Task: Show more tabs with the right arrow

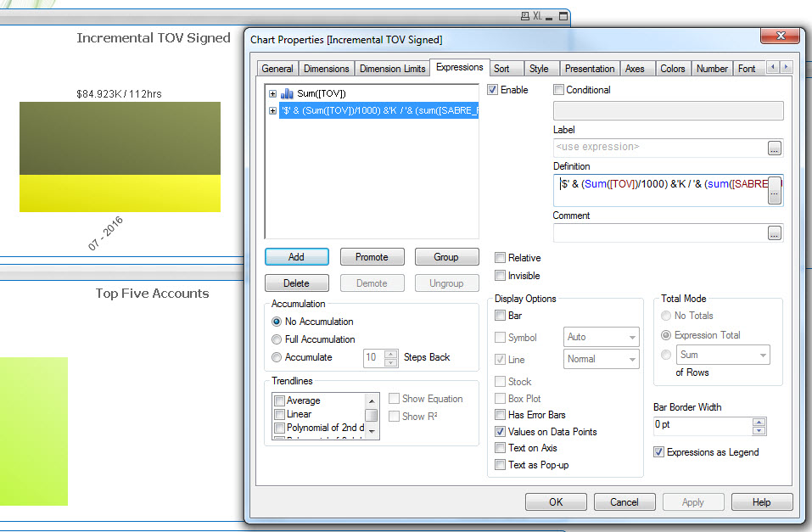Action: (x=786, y=67)
